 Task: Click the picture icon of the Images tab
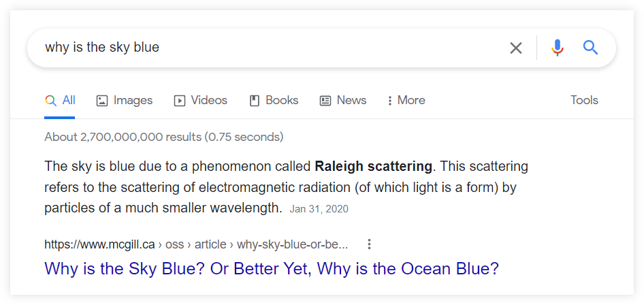point(102,101)
